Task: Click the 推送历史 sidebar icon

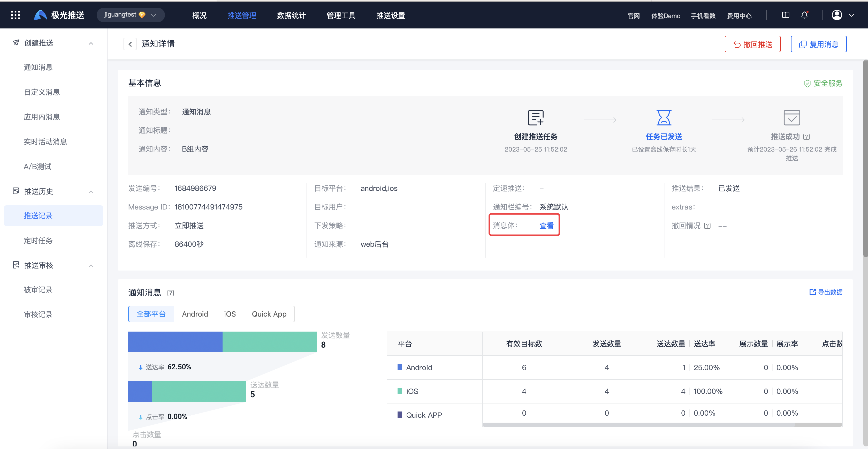Action: click(x=16, y=191)
